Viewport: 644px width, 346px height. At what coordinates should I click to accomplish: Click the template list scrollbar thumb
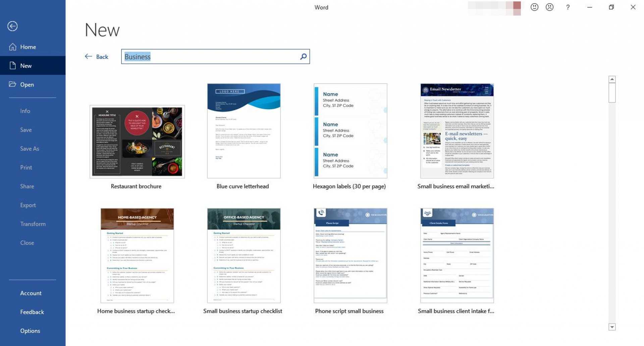[x=612, y=93]
